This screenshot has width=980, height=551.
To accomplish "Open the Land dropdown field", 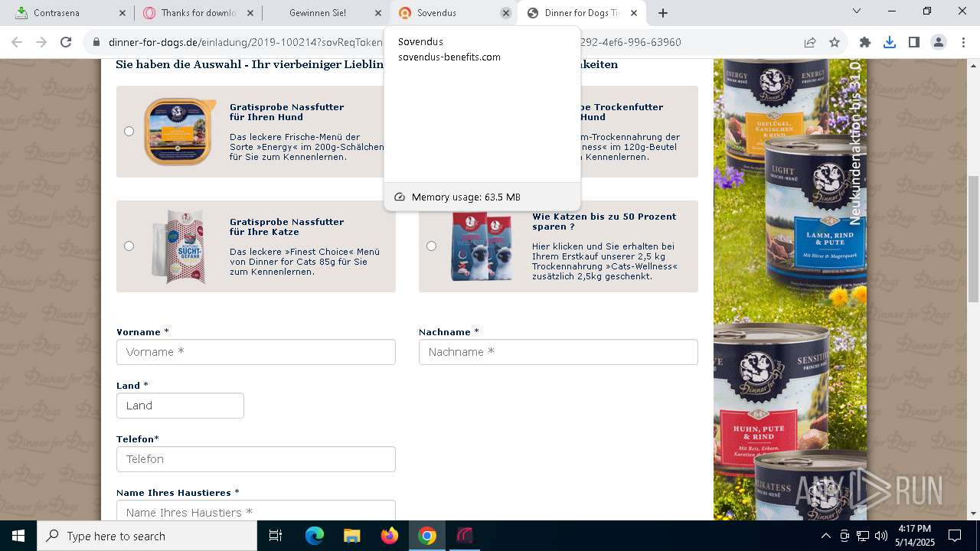I will click(x=180, y=406).
